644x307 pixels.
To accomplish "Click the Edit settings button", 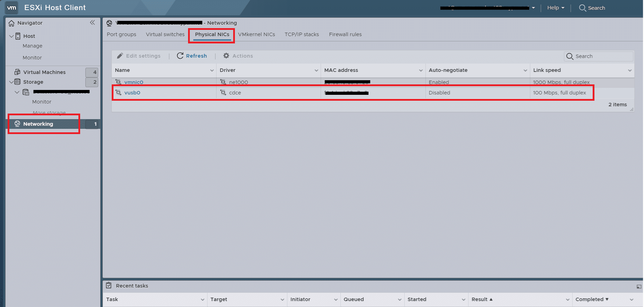I will pyautogui.click(x=139, y=56).
